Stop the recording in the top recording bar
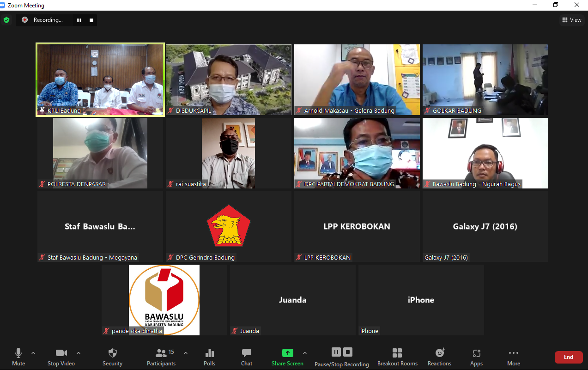 (x=91, y=20)
